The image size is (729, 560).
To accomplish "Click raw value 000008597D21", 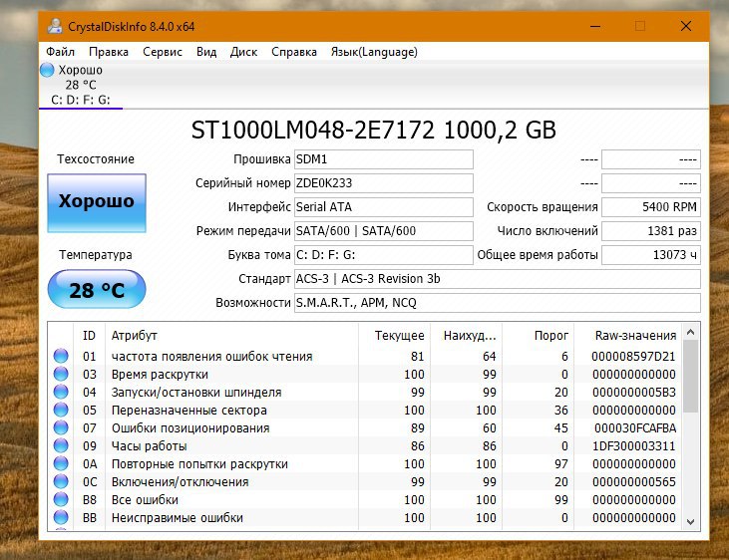I will [x=633, y=357].
